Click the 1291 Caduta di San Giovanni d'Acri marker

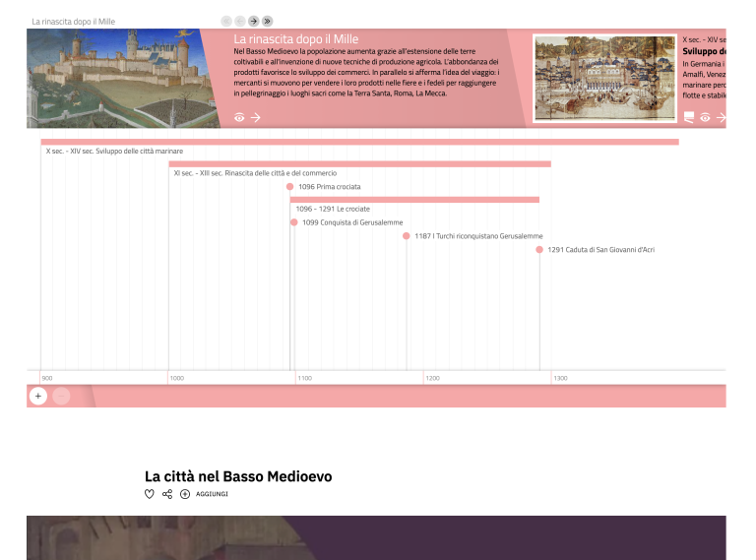539,250
